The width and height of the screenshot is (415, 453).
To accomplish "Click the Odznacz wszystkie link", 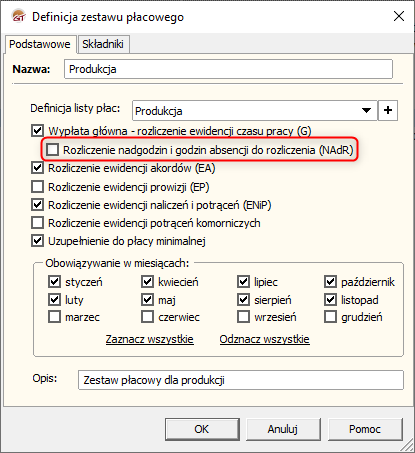I will (x=265, y=339).
